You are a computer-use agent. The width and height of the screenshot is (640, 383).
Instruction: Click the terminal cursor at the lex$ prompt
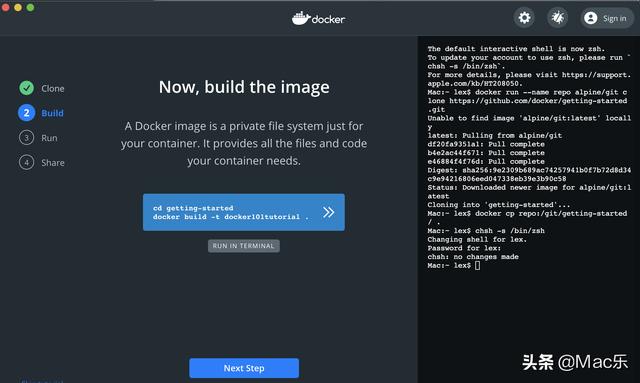coord(478,265)
